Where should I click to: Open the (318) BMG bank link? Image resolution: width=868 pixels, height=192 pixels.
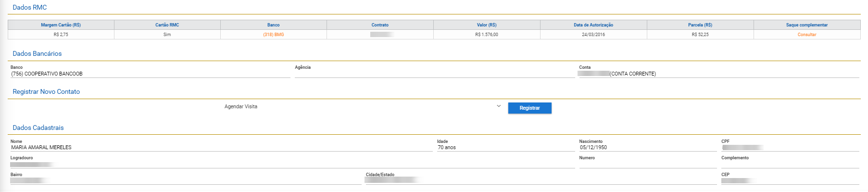[273, 35]
